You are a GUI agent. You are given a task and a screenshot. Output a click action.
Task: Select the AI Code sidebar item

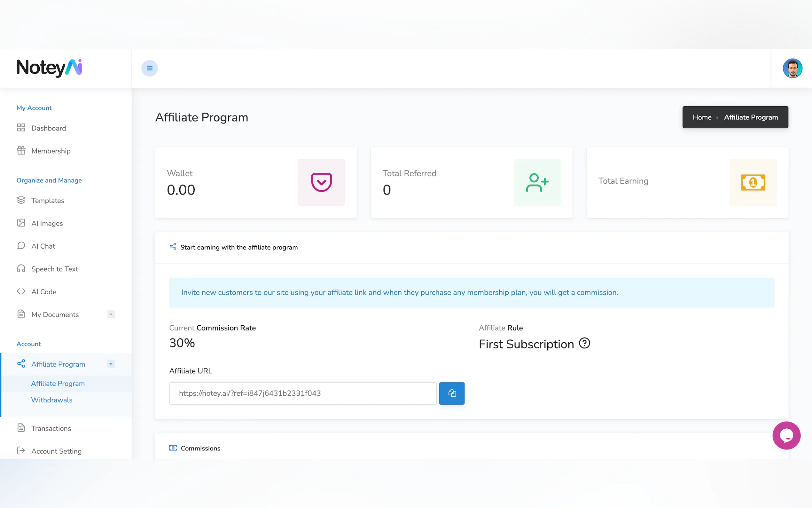click(44, 292)
